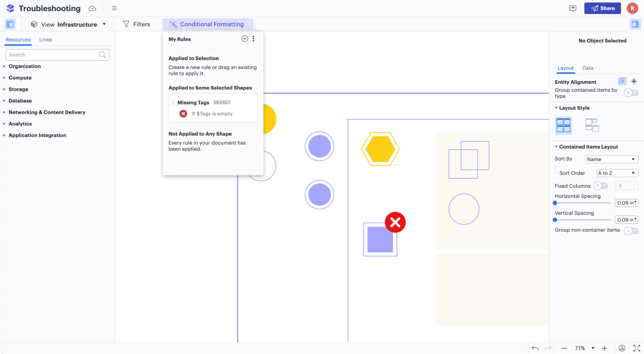Switch to the Data tab
Viewport: 644px width, 354px height.
point(587,68)
